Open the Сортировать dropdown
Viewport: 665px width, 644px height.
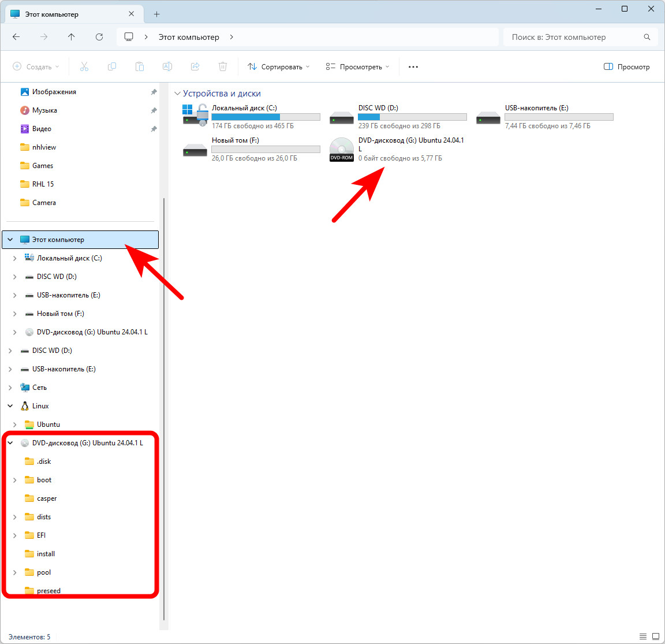tap(278, 66)
